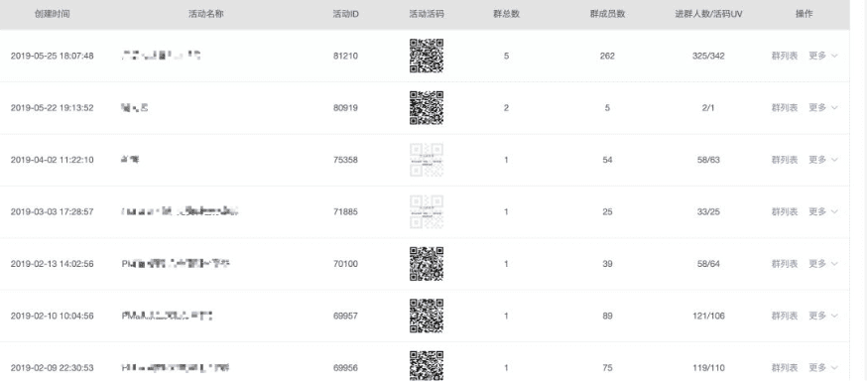Image resolution: width=868 pixels, height=385 pixels.
Task: Expand 更多 menu for activity 80919
Action: [x=822, y=108]
